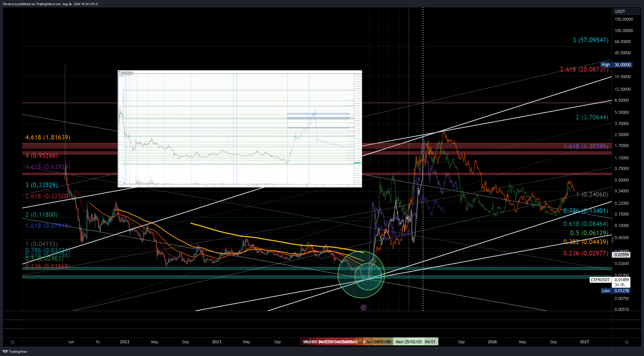
Task: Click the 2026 label on time axis
Action: click(x=492, y=342)
